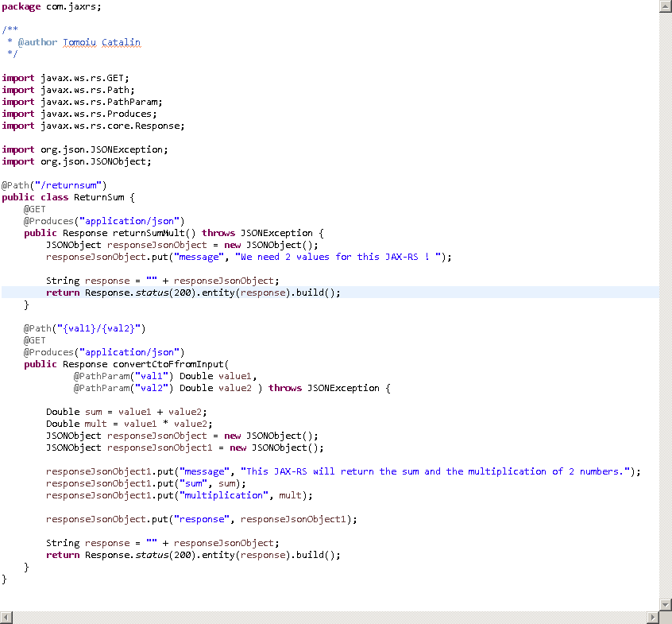Click the 'import javax.ws.rs.GET;' line
672x624 pixels.
pyautogui.click(x=65, y=78)
